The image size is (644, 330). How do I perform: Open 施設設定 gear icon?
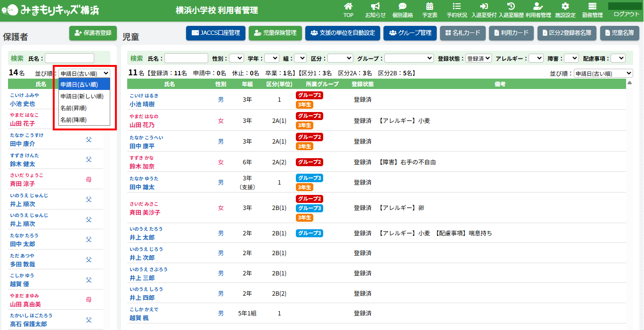click(565, 7)
